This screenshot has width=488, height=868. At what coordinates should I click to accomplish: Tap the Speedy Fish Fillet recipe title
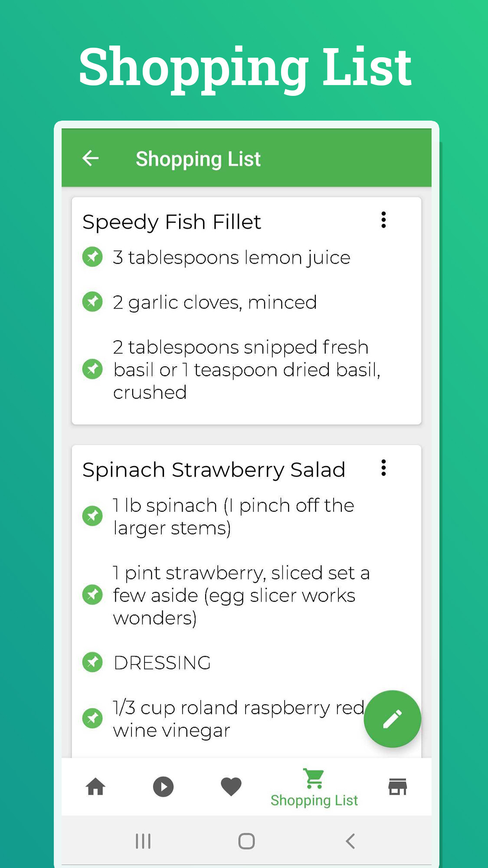[x=172, y=222]
